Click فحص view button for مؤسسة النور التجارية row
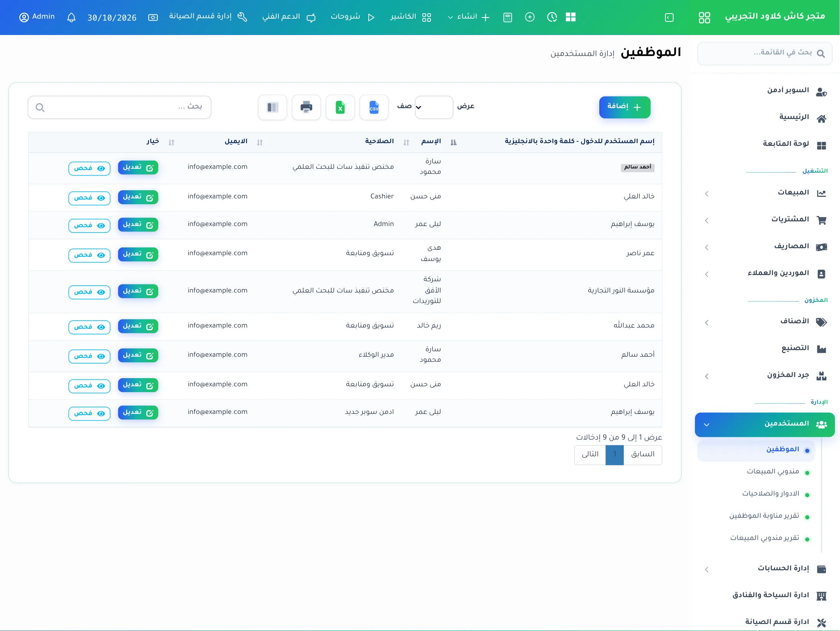Viewport: 840px width, 631px height. click(89, 292)
